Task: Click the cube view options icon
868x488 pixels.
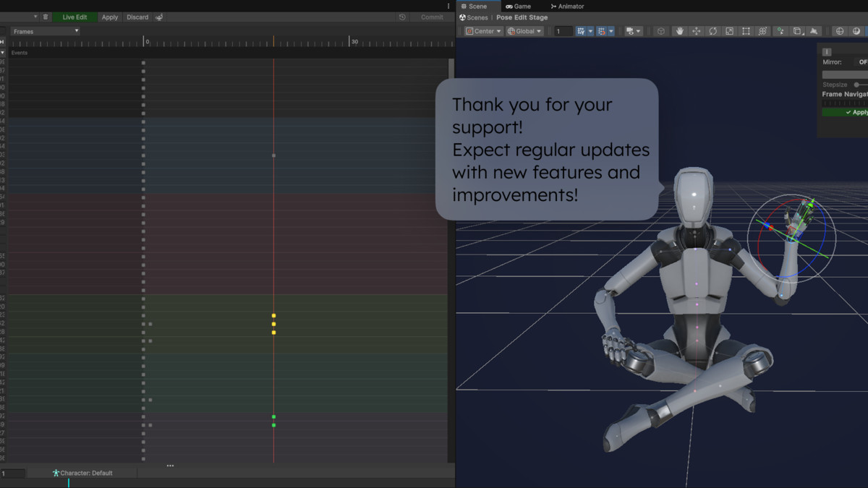Action: coord(660,31)
